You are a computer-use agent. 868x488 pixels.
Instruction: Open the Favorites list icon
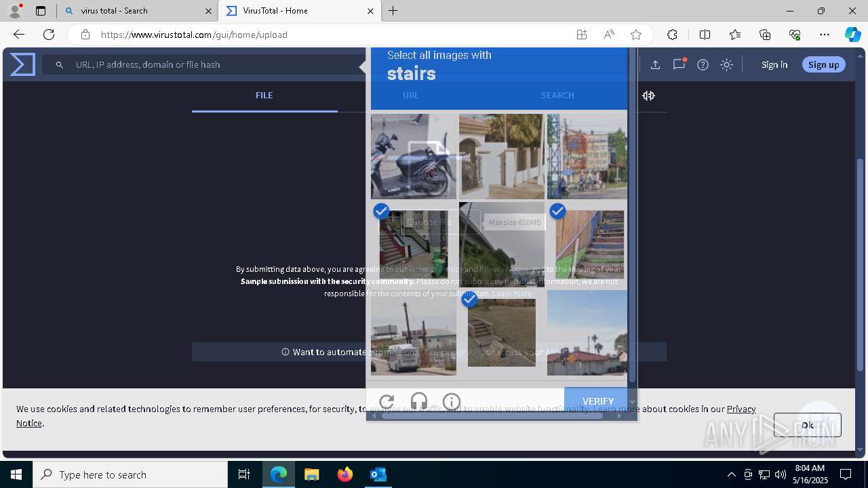coord(735,35)
